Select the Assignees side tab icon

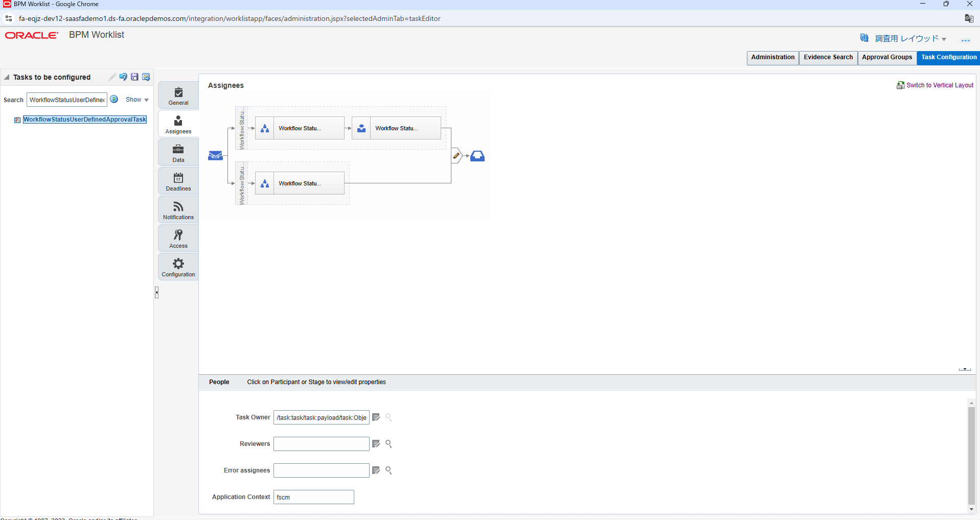point(177,123)
